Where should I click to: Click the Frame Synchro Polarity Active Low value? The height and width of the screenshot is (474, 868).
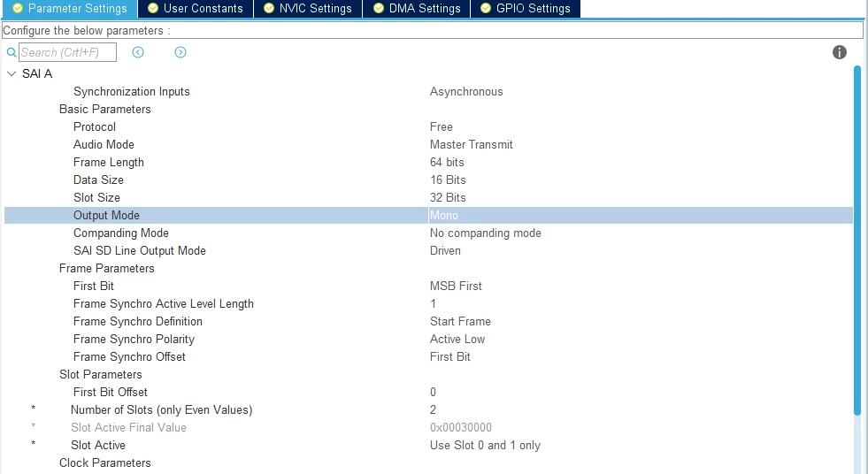(x=457, y=339)
